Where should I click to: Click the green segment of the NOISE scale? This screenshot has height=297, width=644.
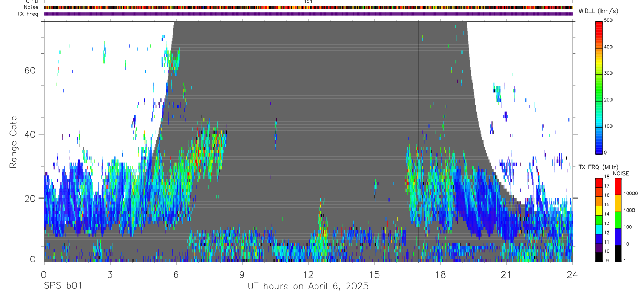(x=618, y=219)
